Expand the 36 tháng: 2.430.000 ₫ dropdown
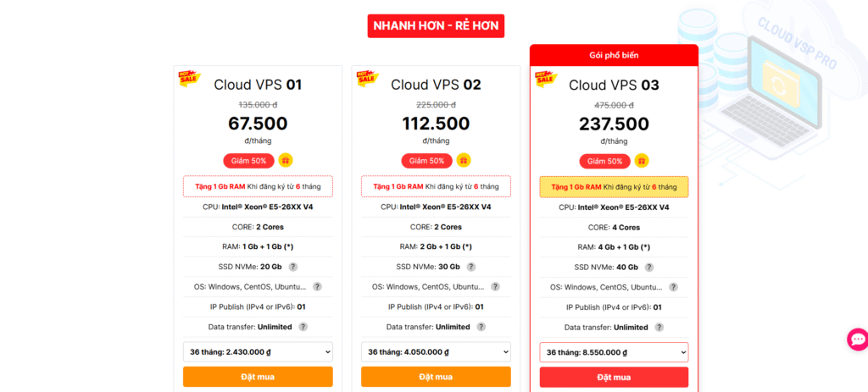The width and height of the screenshot is (868, 392). point(258,352)
